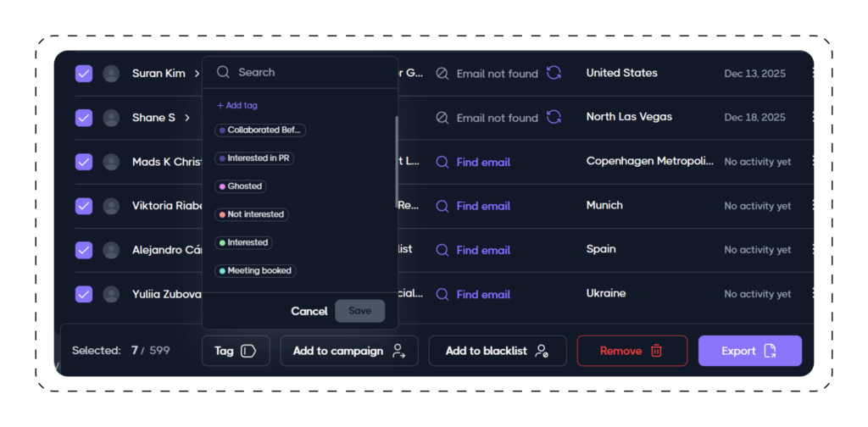Cancel the tag selection popup
This screenshot has width=868, height=427.
click(309, 311)
